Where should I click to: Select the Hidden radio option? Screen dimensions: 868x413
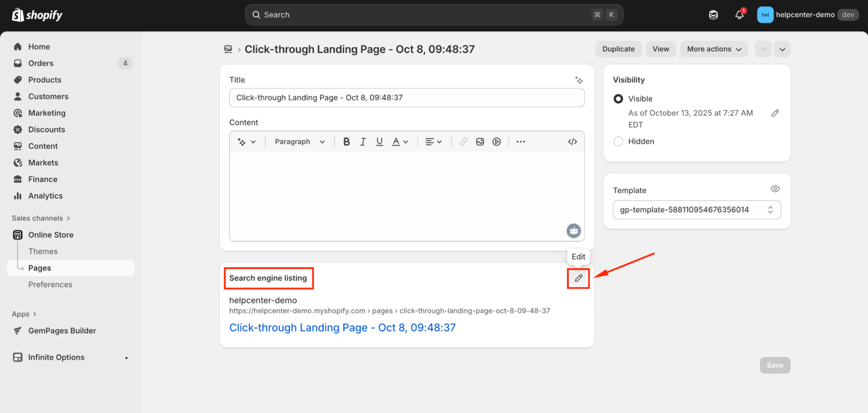coord(618,142)
